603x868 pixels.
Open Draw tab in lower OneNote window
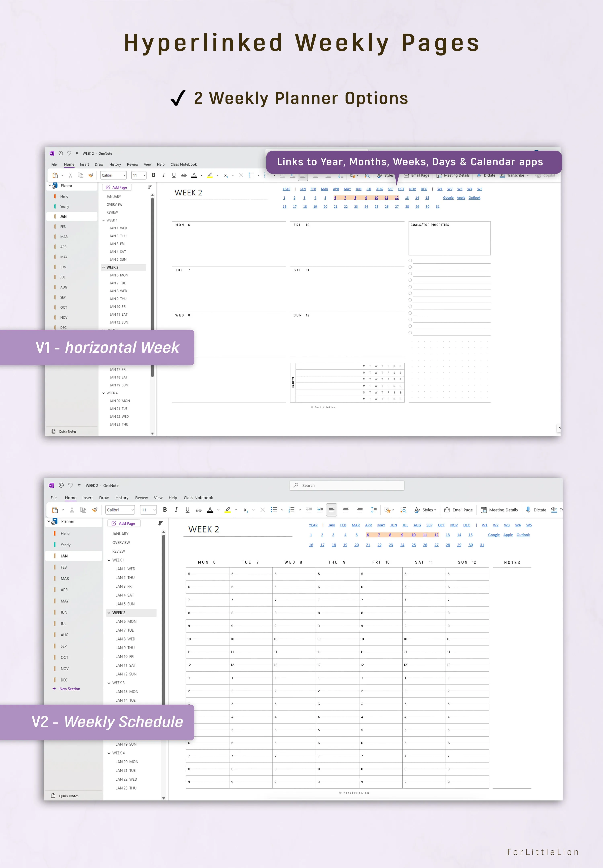coord(104,498)
